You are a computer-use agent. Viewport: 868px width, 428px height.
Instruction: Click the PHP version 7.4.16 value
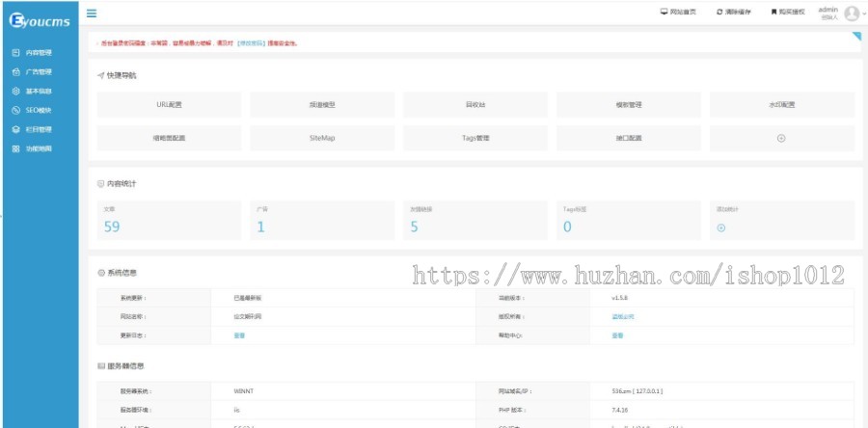click(x=620, y=410)
